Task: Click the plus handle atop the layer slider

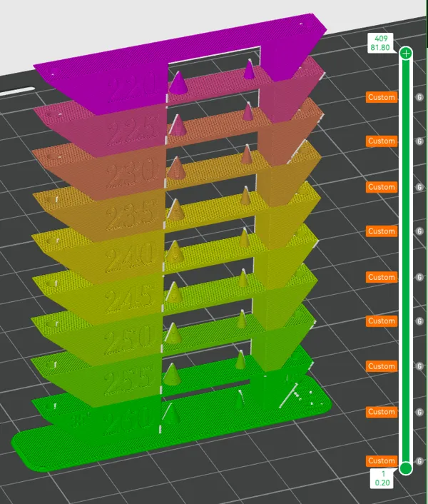Action: (x=406, y=54)
